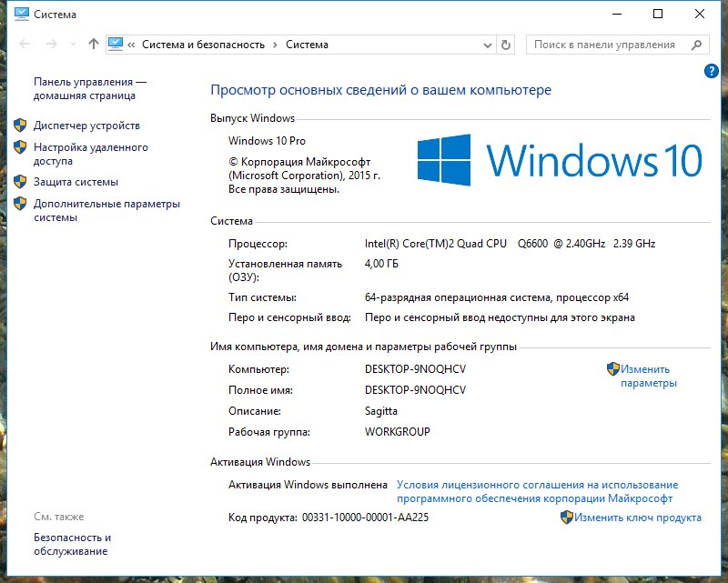
Task: Minimize the Система window
Action: (617, 14)
